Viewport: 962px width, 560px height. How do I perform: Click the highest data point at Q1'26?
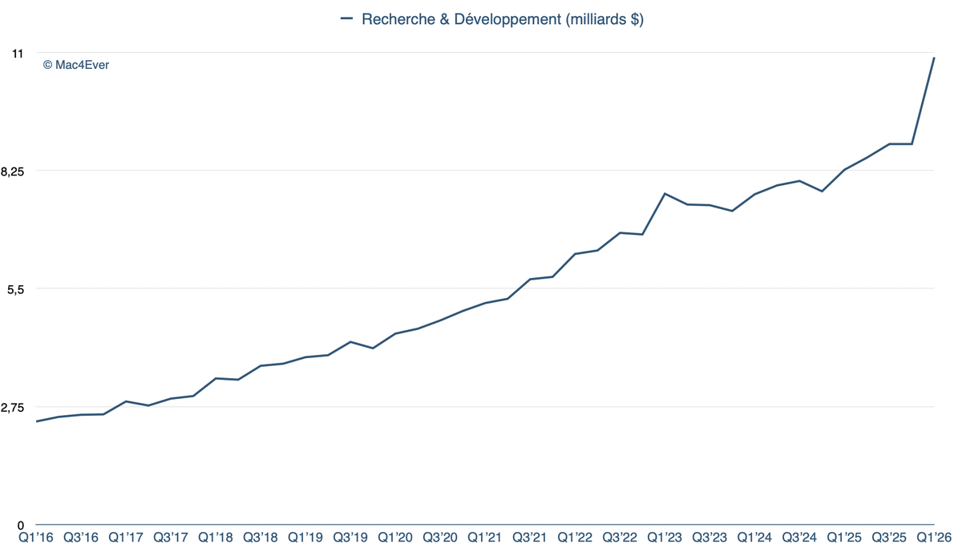(x=934, y=59)
